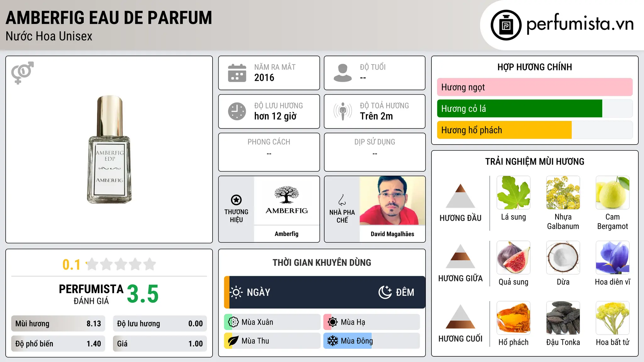Select the Quả sung note image
The height and width of the screenshot is (362, 644).
coord(514,258)
